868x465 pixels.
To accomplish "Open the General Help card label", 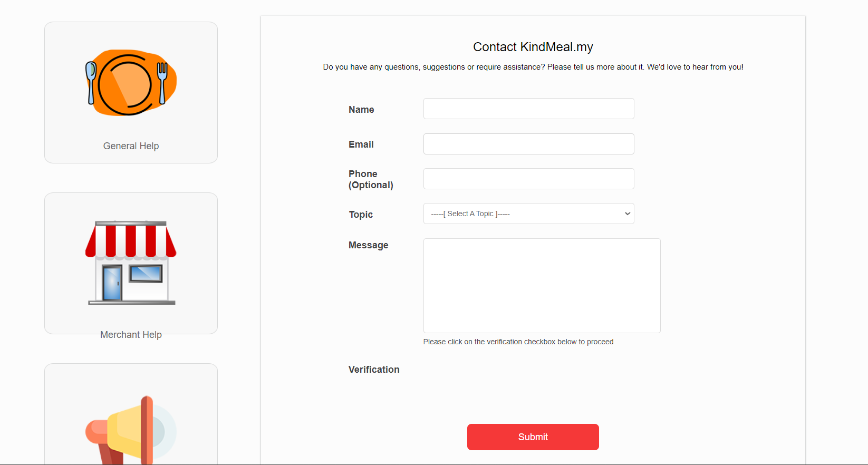I will [x=131, y=146].
